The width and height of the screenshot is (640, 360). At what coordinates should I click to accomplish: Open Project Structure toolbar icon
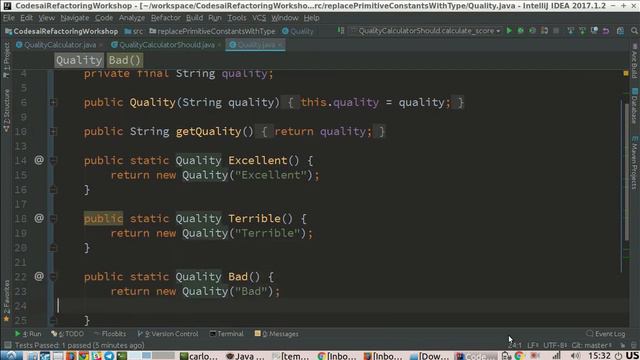(x=620, y=31)
